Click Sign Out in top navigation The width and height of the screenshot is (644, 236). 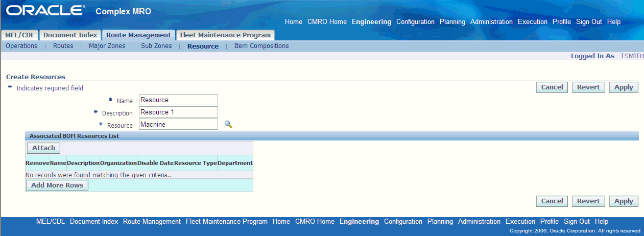pos(589,22)
